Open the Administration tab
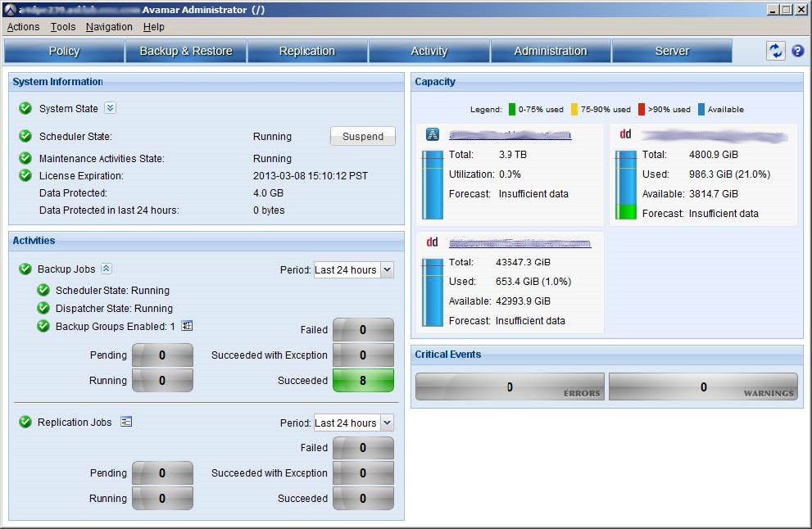Viewport: 812px width, 529px height. (551, 51)
